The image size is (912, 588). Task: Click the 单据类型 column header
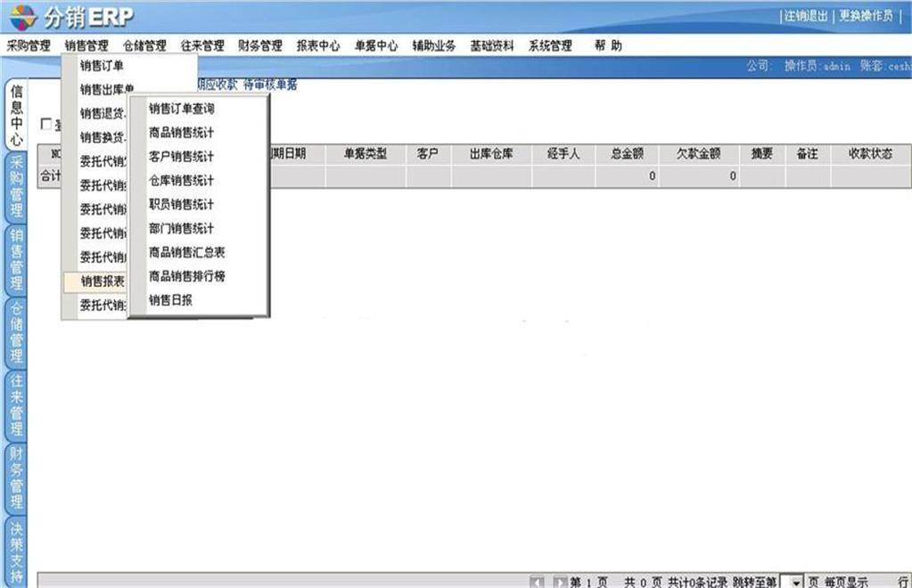point(366,154)
